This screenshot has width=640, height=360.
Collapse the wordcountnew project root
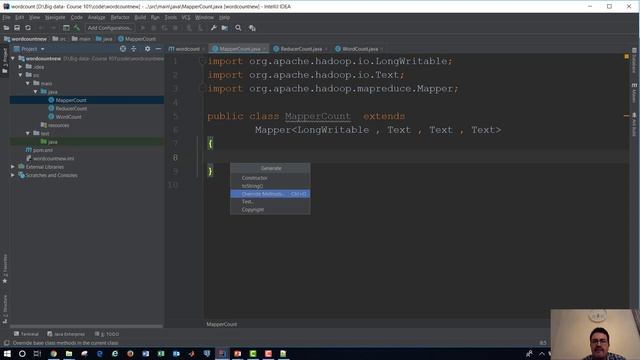point(13,59)
